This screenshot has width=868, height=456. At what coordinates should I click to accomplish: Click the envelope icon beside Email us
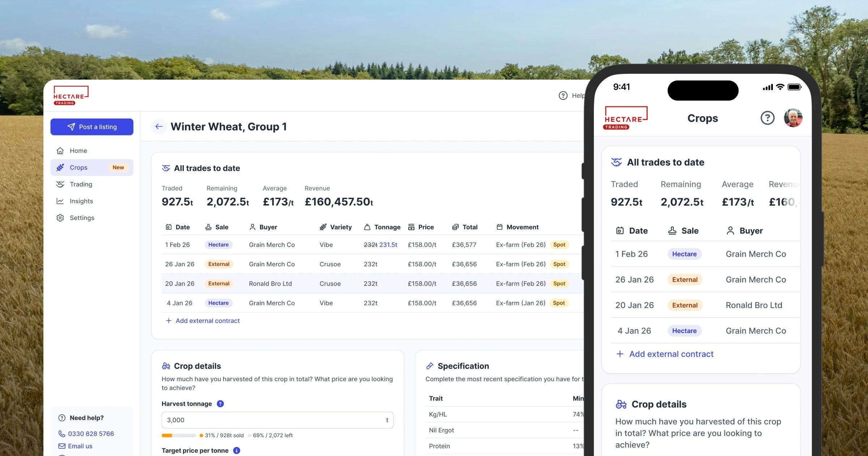click(61, 446)
